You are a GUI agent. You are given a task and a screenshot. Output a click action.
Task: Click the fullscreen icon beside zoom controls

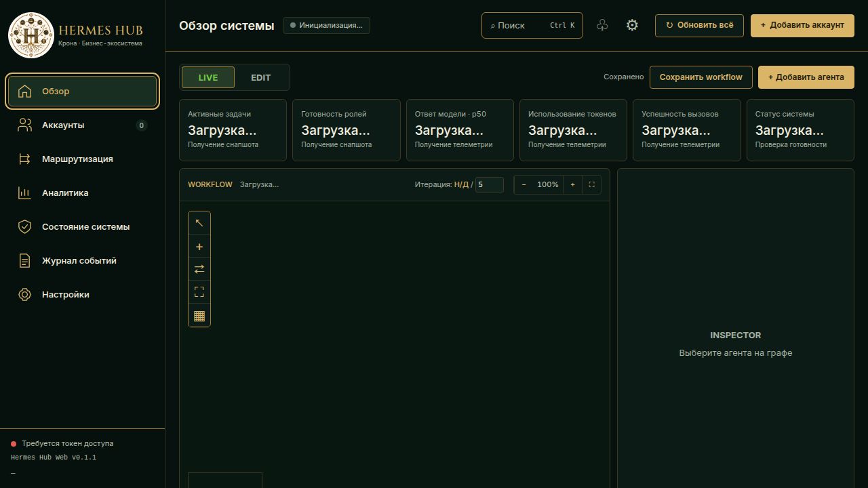592,184
